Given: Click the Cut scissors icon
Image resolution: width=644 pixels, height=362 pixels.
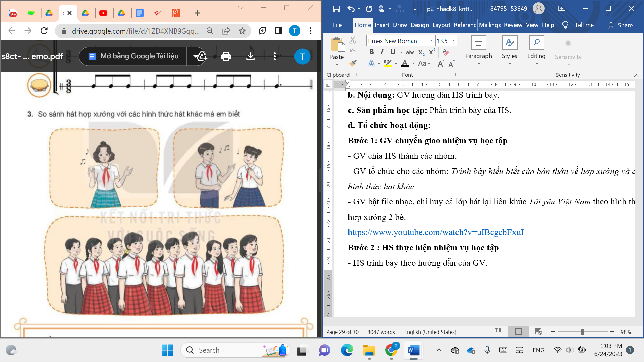Looking at the screenshot, I should tap(353, 40).
